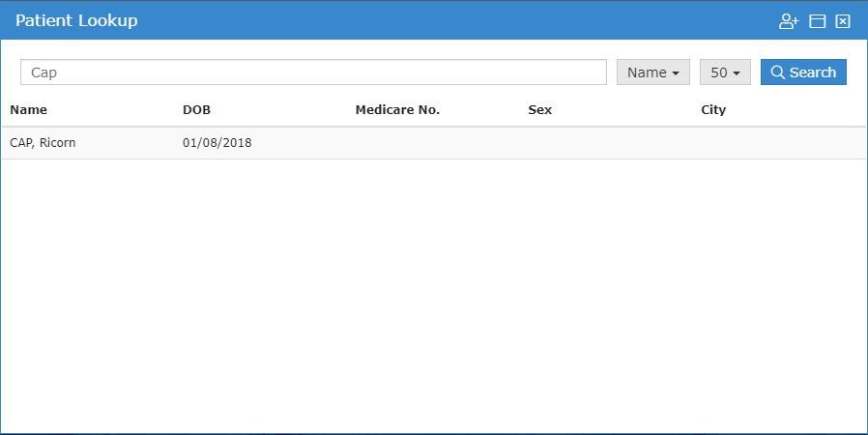Sort by the DOB column header
Viewport: 868px width, 435px height.
(x=196, y=109)
